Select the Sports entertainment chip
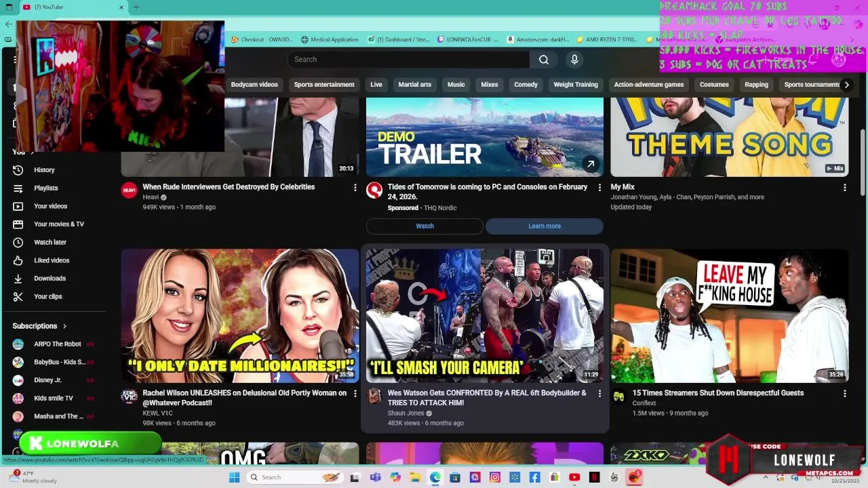The image size is (868, 488). point(324,85)
